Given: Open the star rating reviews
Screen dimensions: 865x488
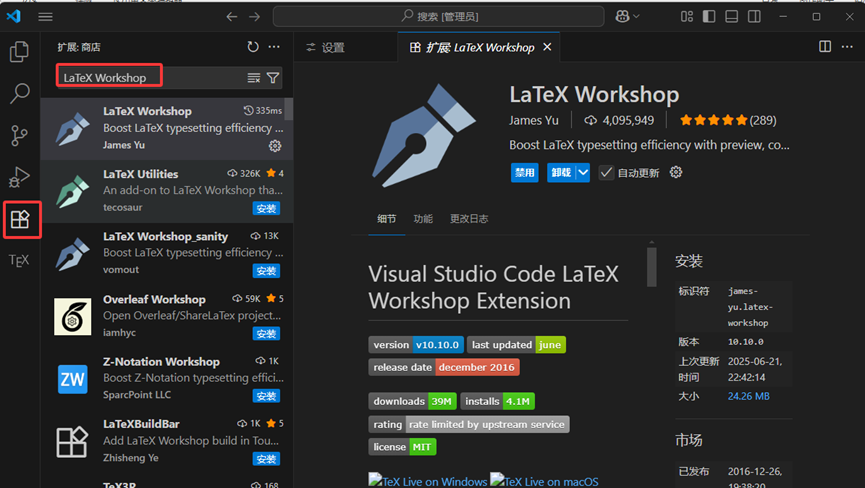Looking at the screenshot, I should (x=728, y=120).
